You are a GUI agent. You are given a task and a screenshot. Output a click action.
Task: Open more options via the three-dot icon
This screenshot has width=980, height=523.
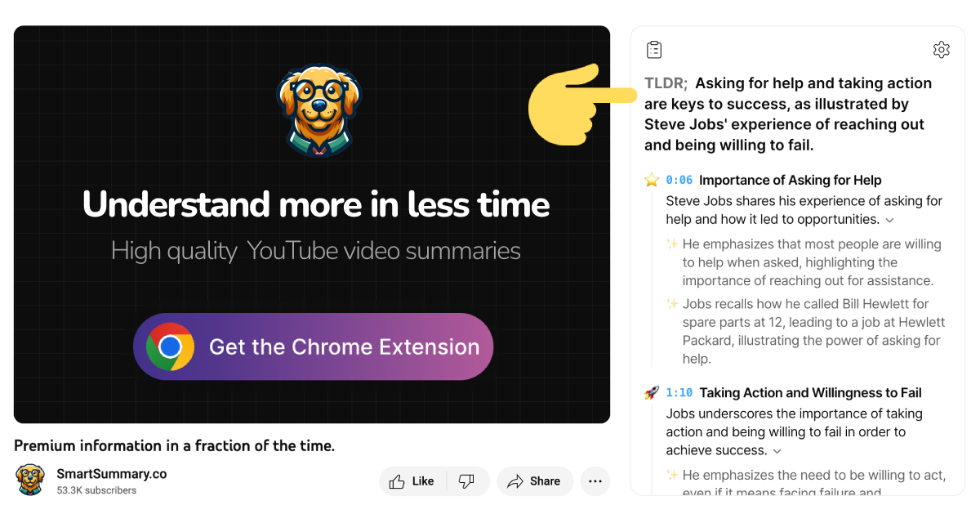click(x=595, y=481)
